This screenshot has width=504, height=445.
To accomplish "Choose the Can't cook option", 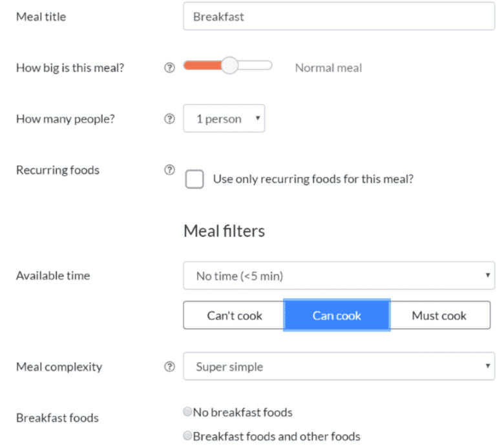I will (234, 315).
